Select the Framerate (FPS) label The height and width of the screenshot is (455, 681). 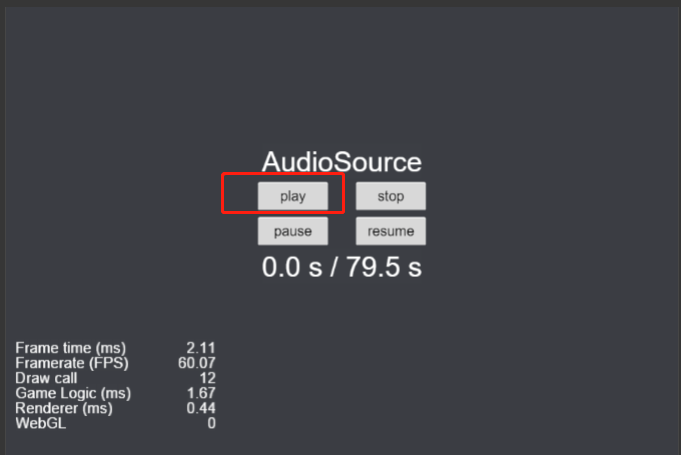click(x=72, y=362)
